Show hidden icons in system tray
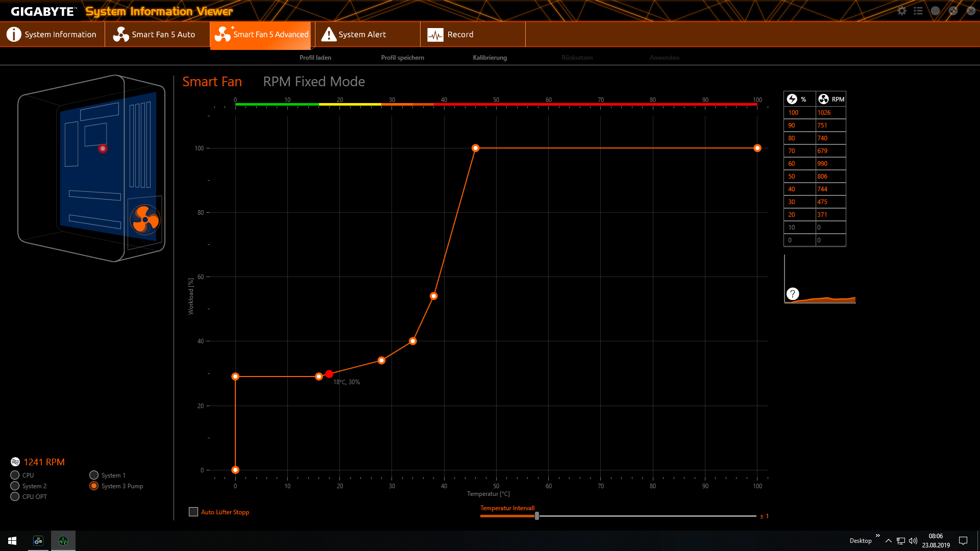Viewport: 980px width, 551px height. pyautogui.click(x=888, y=541)
